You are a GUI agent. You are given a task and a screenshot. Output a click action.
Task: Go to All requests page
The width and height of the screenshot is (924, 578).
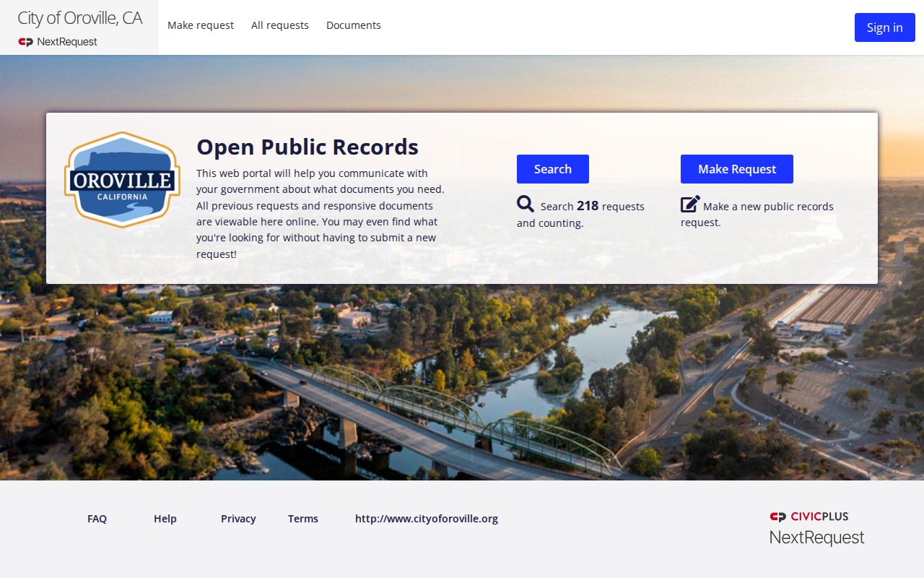[280, 25]
